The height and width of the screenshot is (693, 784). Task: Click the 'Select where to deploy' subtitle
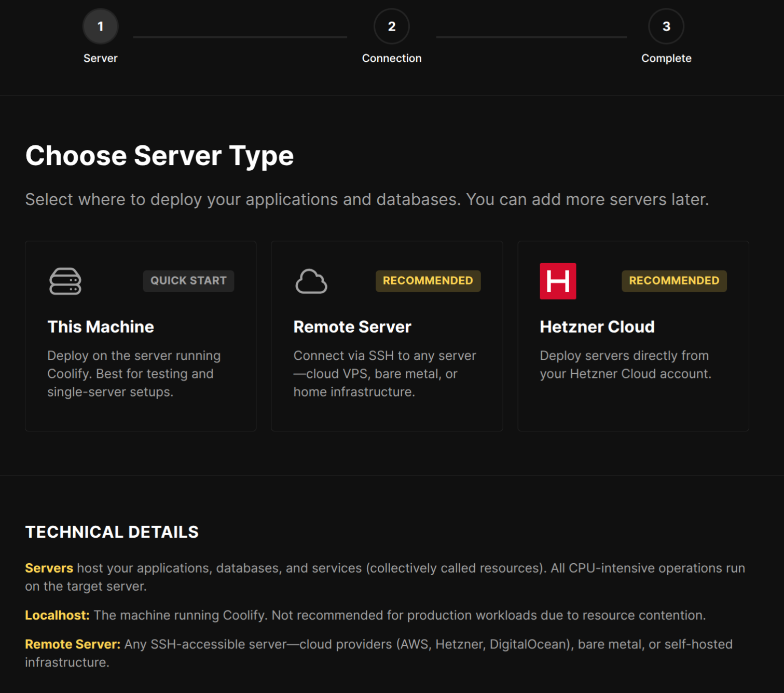point(367,199)
